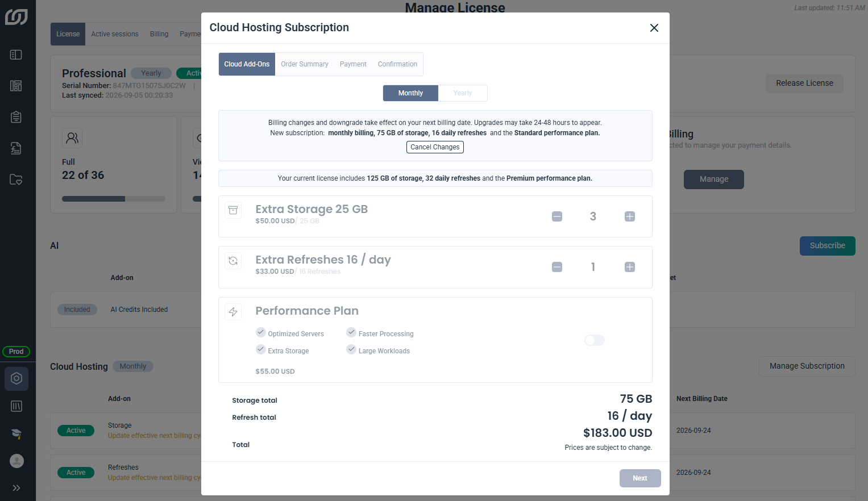Click the Yearly badge next to Professional
868x501 pixels.
[x=151, y=73]
